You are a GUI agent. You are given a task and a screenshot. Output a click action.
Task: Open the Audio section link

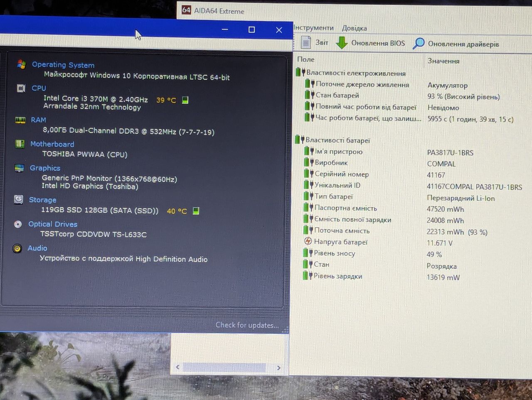[x=37, y=248]
